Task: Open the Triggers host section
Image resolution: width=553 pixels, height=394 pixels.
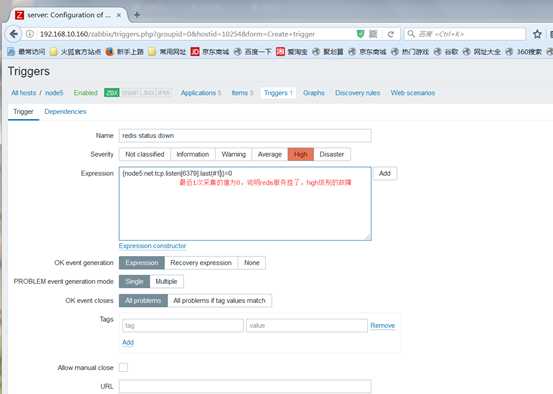Action: (x=278, y=93)
